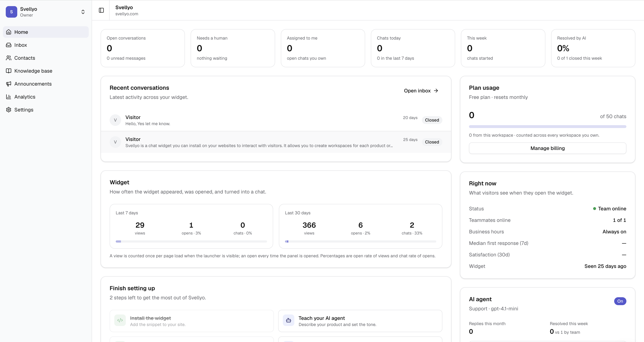Viewport: 644px width, 342px height.
Task: Click the svellyo.com domain in the header
Action: pos(127,14)
